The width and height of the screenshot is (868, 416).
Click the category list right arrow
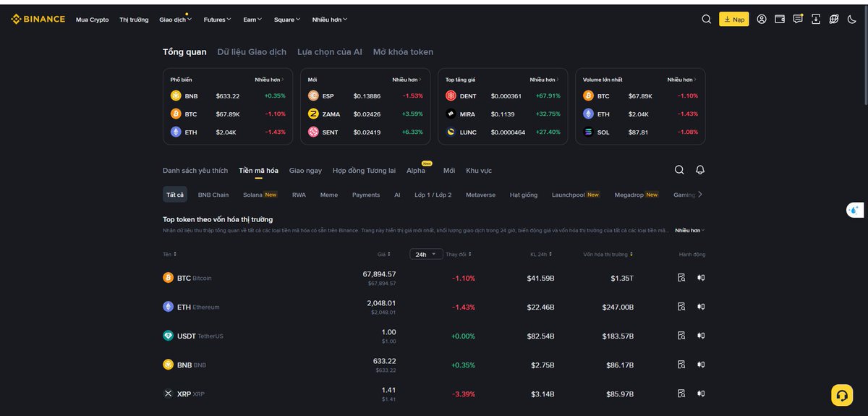point(699,195)
